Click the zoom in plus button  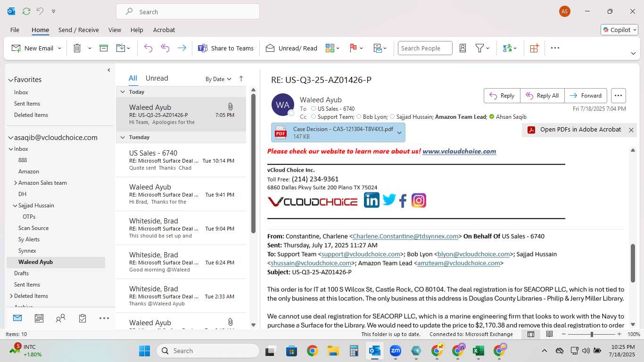(619, 334)
